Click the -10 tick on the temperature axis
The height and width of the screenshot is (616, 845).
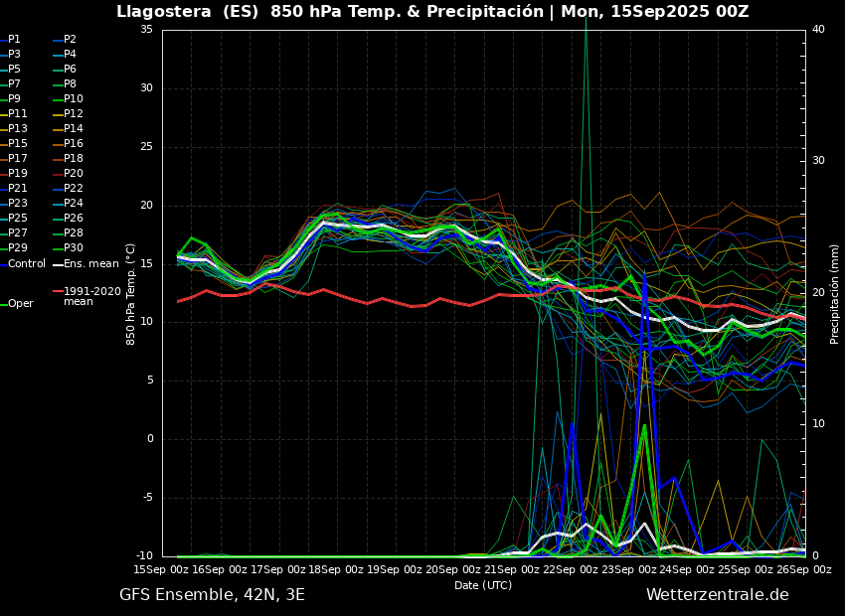(144, 555)
